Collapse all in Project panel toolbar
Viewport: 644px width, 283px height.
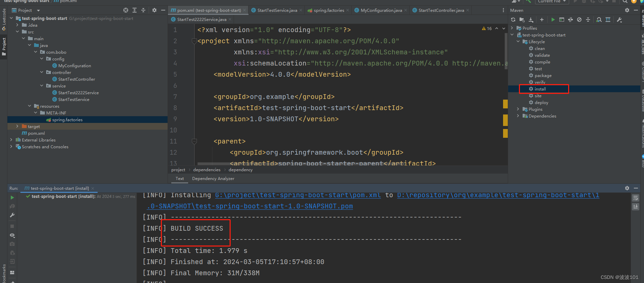coord(143,10)
